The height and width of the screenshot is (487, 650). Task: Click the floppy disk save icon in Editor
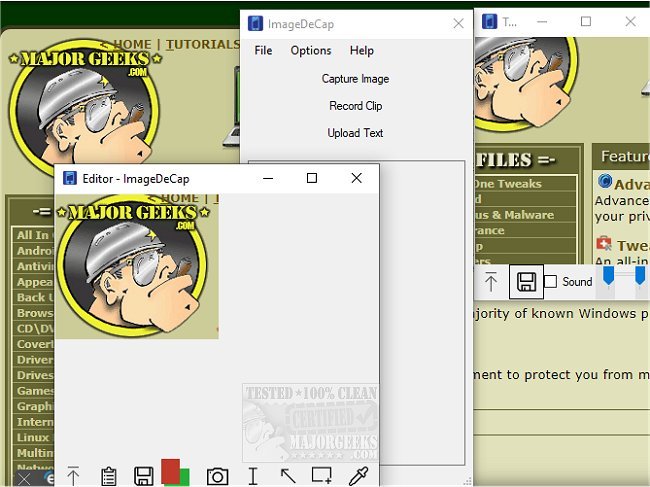click(144, 476)
